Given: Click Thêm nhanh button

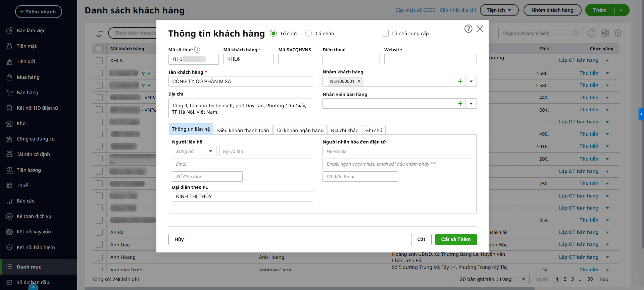Looking at the screenshot, I should (x=39, y=12).
